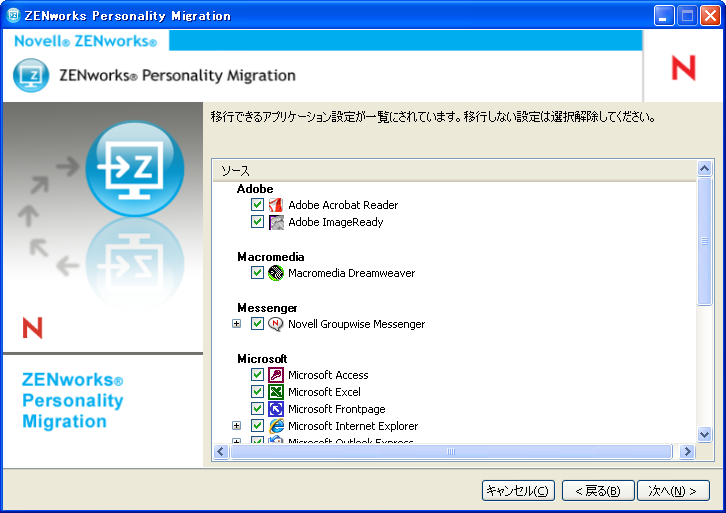Click the Microsoft Internet Explorer icon
This screenshot has width=726, height=513.
pos(276,426)
